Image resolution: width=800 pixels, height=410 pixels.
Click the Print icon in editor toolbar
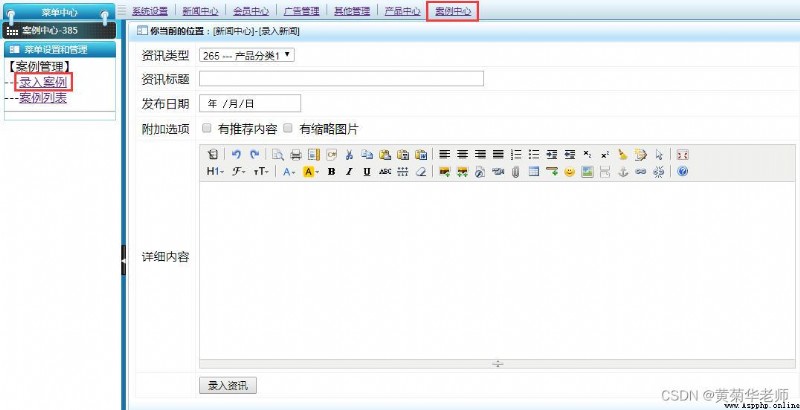(x=295, y=155)
